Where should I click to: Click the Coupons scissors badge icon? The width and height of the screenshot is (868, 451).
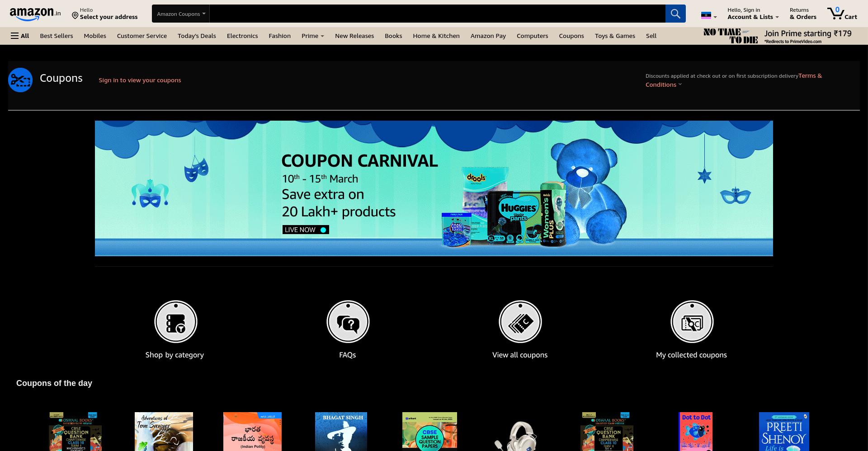point(20,80)
